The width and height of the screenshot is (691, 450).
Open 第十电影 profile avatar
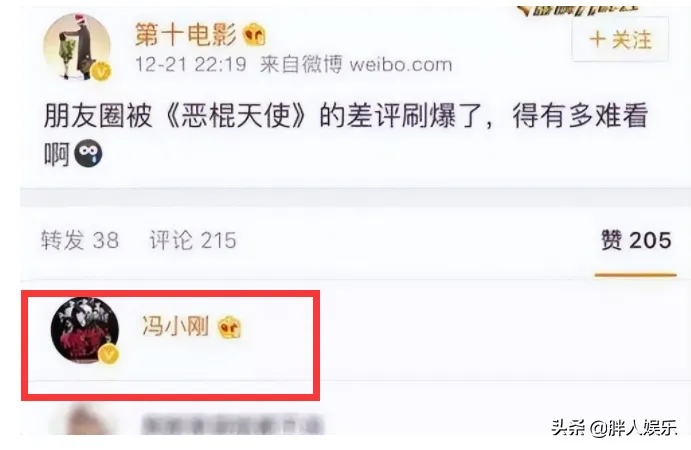(x=77, y=48)
